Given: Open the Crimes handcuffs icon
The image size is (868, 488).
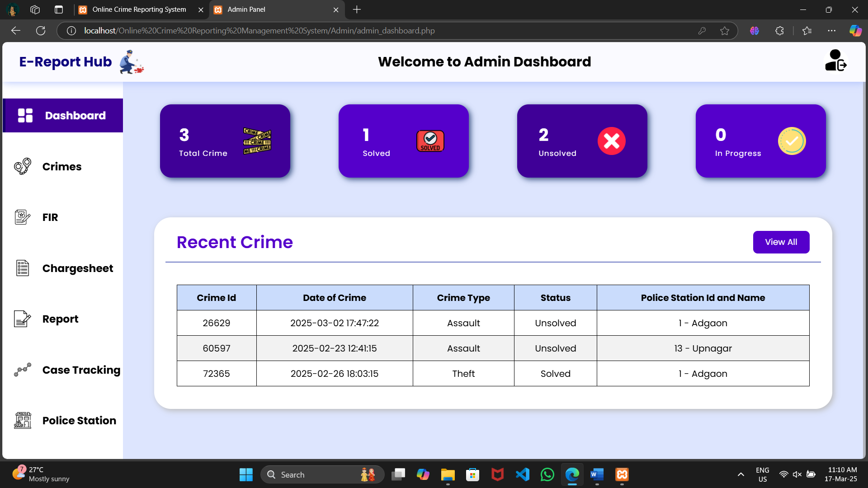Looking at the screenshot, I should [x=23, y=166].
